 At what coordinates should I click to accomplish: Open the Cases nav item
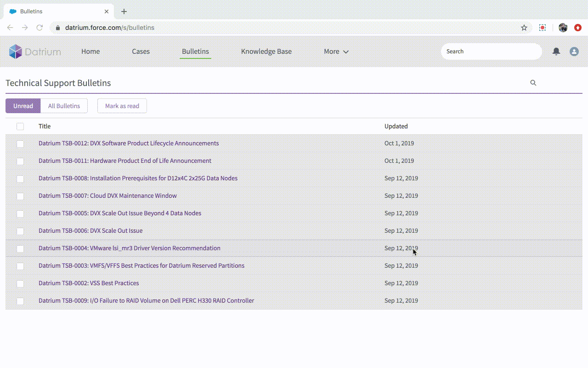coord(141,52)
